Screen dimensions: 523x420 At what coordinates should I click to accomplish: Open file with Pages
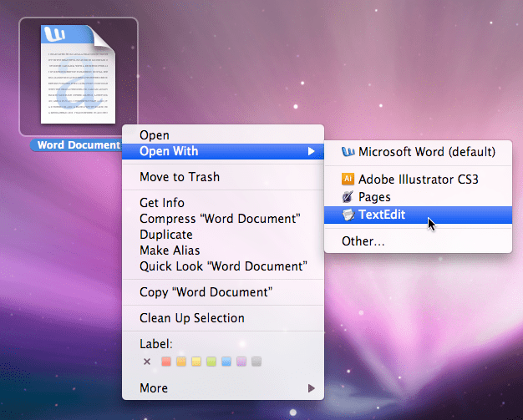[x=418, y=197]
